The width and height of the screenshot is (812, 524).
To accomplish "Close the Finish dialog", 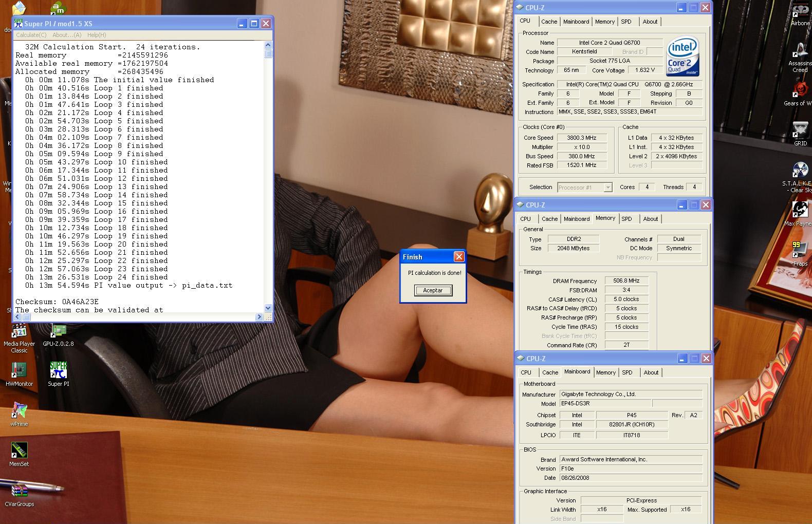I will click(x=459, y=257).
